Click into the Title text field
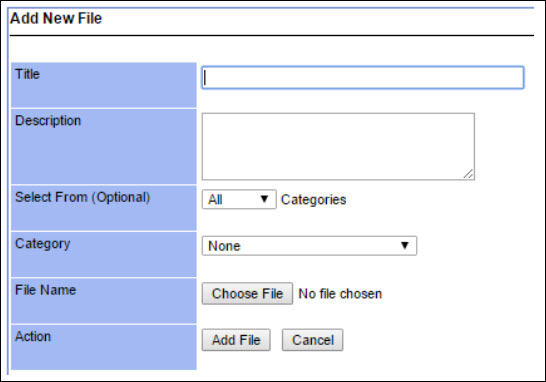This screenshot has width=546, height=382. click(x=362, y=77)
